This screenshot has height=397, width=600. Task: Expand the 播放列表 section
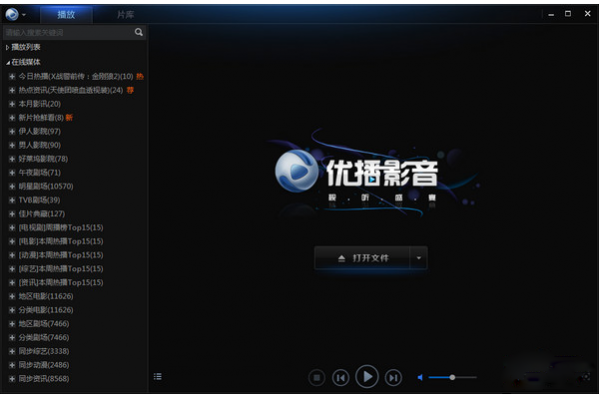click(7, 47)
